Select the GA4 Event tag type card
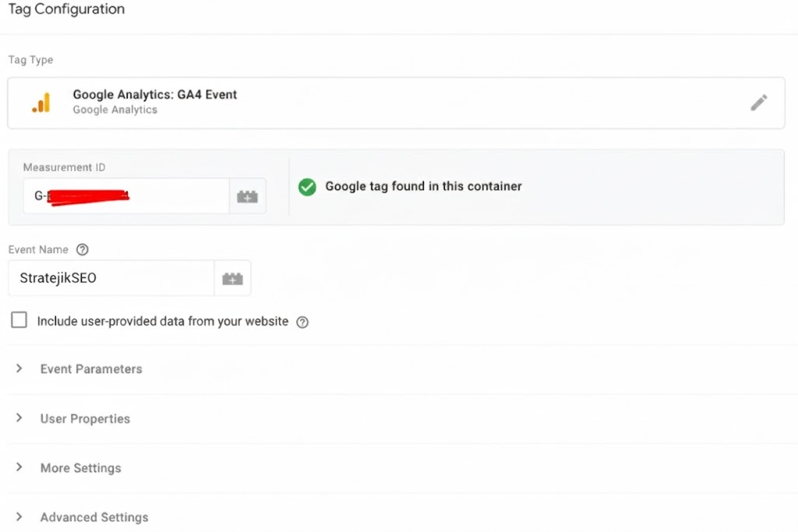798x532 pixels. (312, 102)
